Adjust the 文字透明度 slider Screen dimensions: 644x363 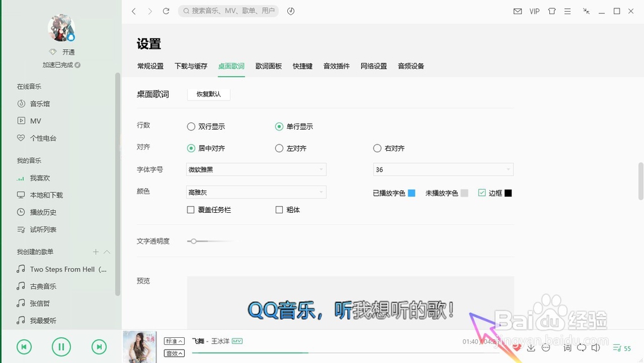click(x=193, y=241)
